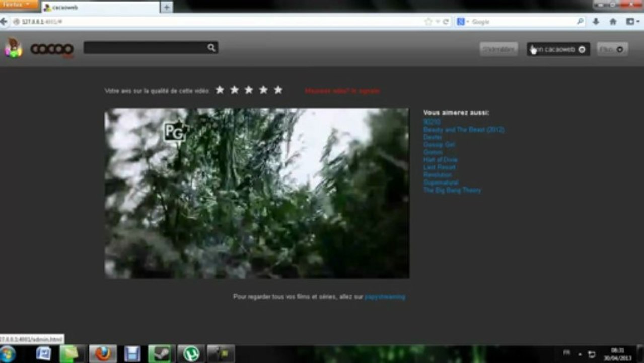
Task: Open uTorrent from the taskbar
Action: (190, 354)
